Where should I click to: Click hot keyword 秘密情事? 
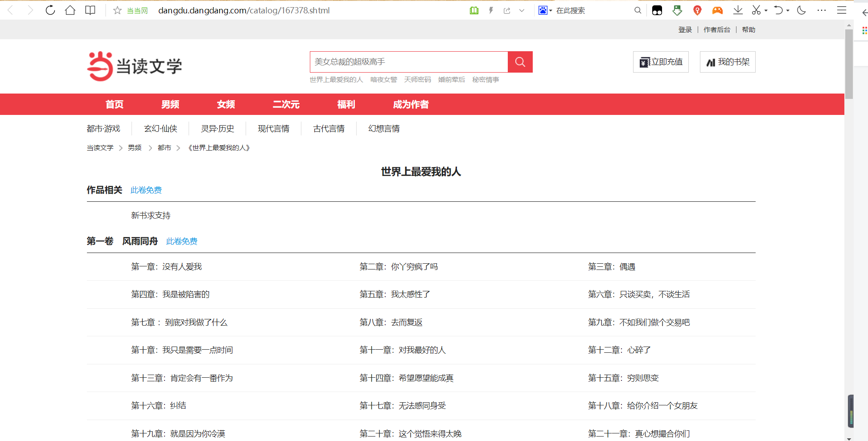click(x=485, y=79)
